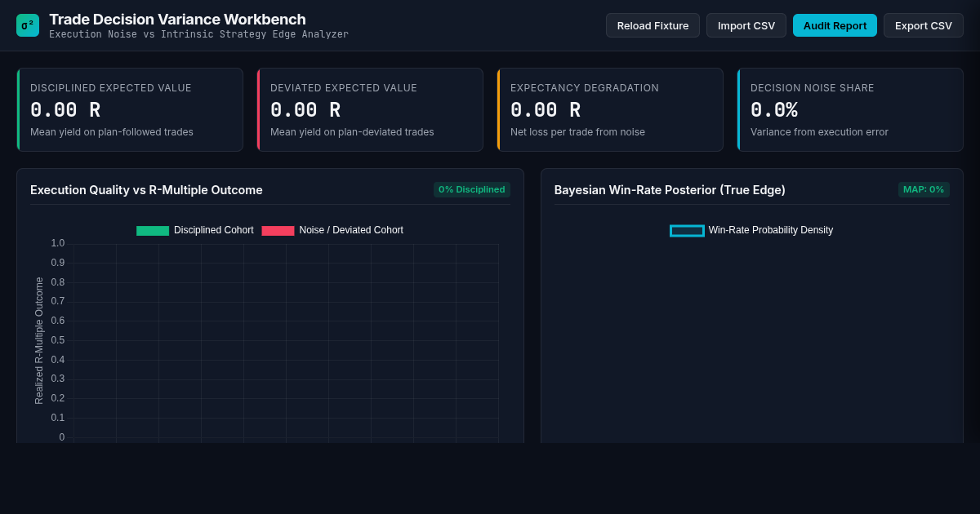Click the sigma-squared app logo icon
The image size is (980, 514).
tap(28, 25)
